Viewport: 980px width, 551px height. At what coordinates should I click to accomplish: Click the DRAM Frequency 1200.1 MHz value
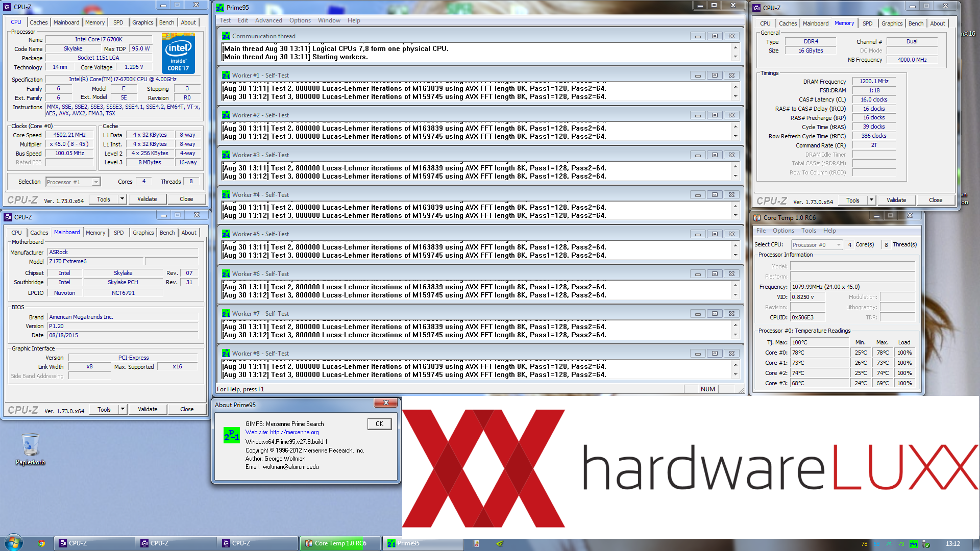point(874,81)
